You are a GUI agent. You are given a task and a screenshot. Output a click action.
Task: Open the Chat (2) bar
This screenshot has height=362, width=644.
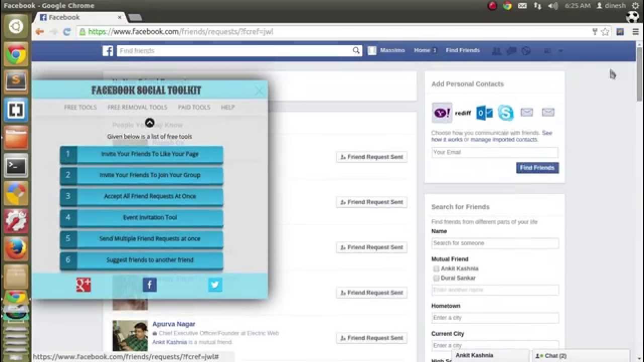(x=581, y=355)
